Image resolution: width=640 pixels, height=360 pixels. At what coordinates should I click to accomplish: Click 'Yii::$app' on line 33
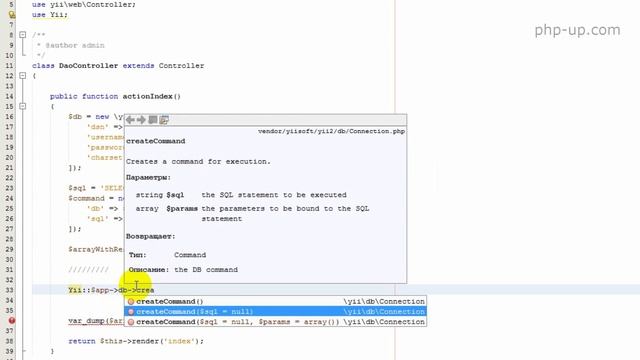(88, 290)
